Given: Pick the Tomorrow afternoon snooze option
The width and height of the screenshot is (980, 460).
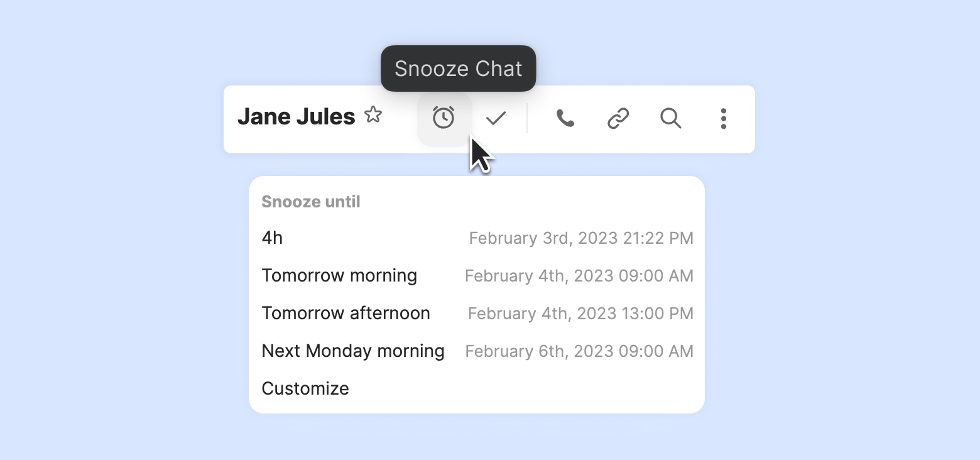Looking at the screenshot, I should [346, 314].
